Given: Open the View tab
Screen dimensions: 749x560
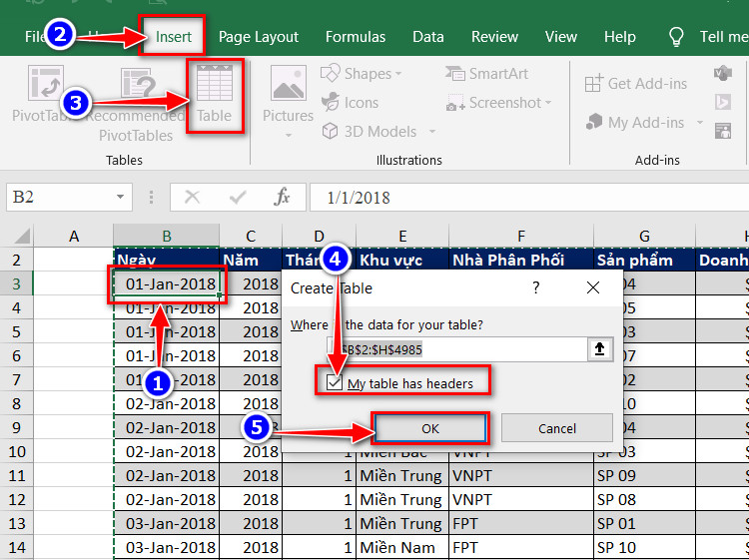Looking at the screenshot, I should point(561,37).
